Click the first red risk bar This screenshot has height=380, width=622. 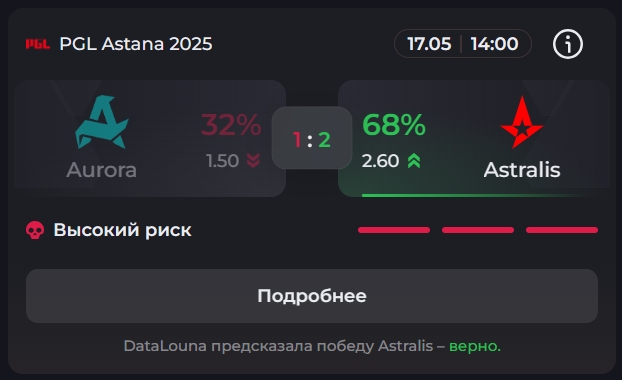[x=394, y=230]
